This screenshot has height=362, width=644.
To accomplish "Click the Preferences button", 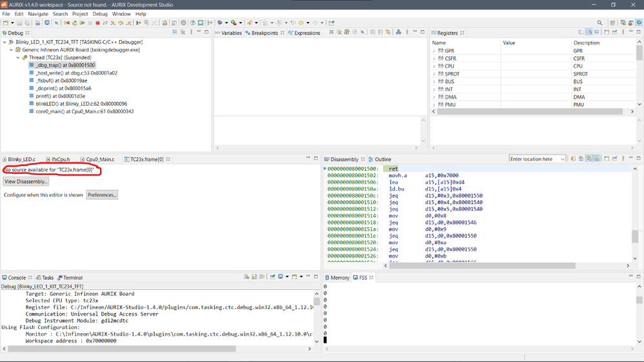I will pyautogui.click(x=102, y=195).
